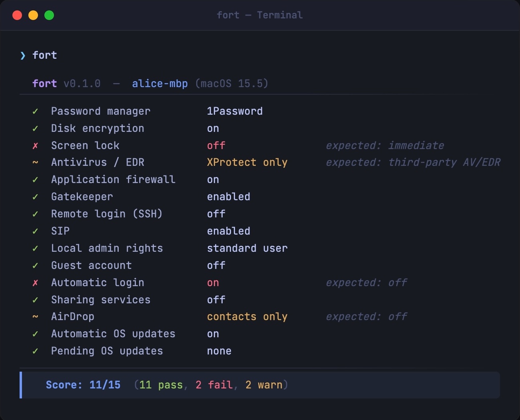Viewport: 520px width, 420px height.
Task: Click 'expected: off' note for Automatic login
Action: coord(367,283)
